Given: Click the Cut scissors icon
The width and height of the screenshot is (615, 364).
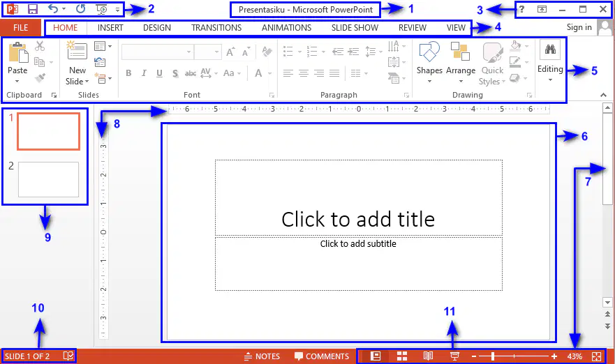Looking at the screenshot, I should (x=40, y=46).
